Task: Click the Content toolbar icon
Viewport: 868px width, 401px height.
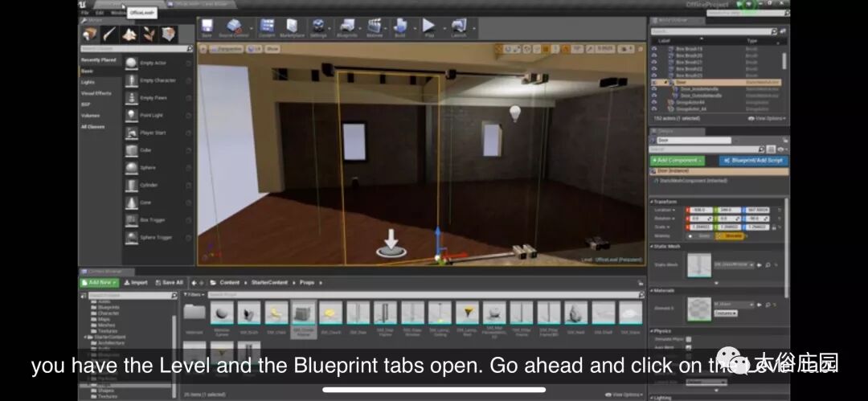Action: tap(267, 27)
